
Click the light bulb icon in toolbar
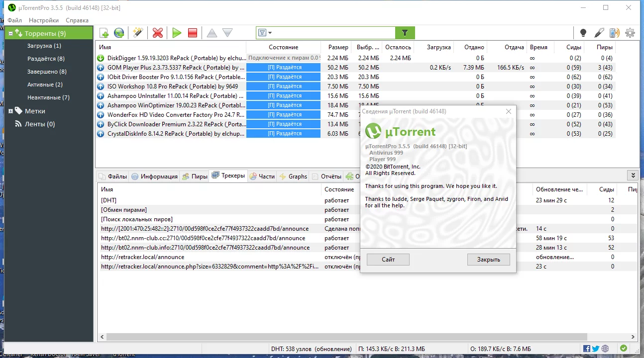pos(583,33)
